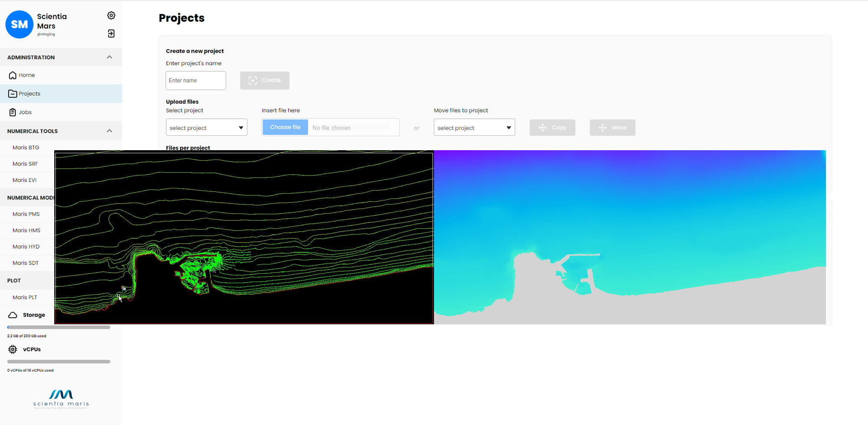868x425 pixels.
Task: Launch the Maris PLT plotting tool
Action: coord(24,297)
